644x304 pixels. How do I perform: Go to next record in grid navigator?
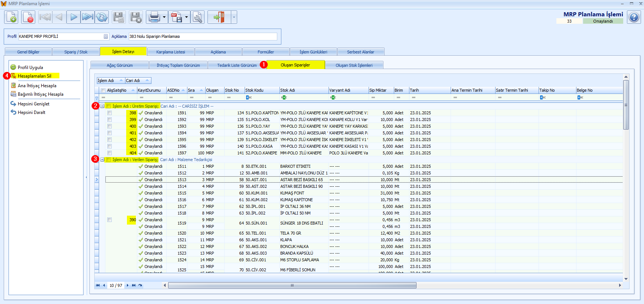pos(128,285)
